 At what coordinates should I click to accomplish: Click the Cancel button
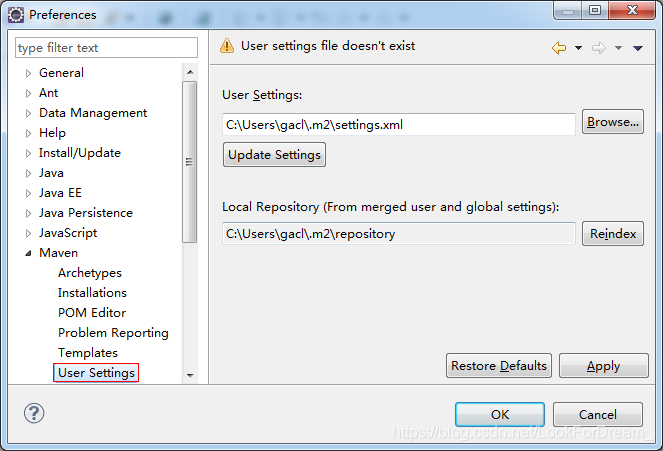(x=597, y=414)
